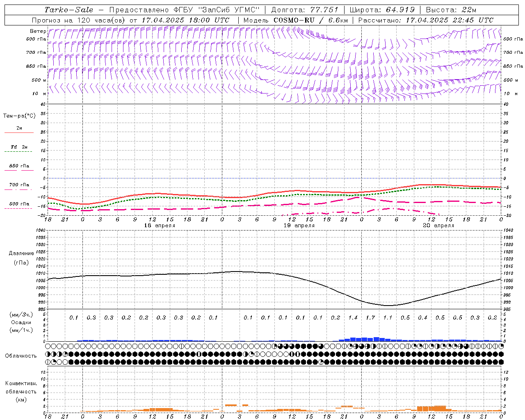Click the Долгота: 77.751 longitude field
525x420 pixels.
click(304, 10)
